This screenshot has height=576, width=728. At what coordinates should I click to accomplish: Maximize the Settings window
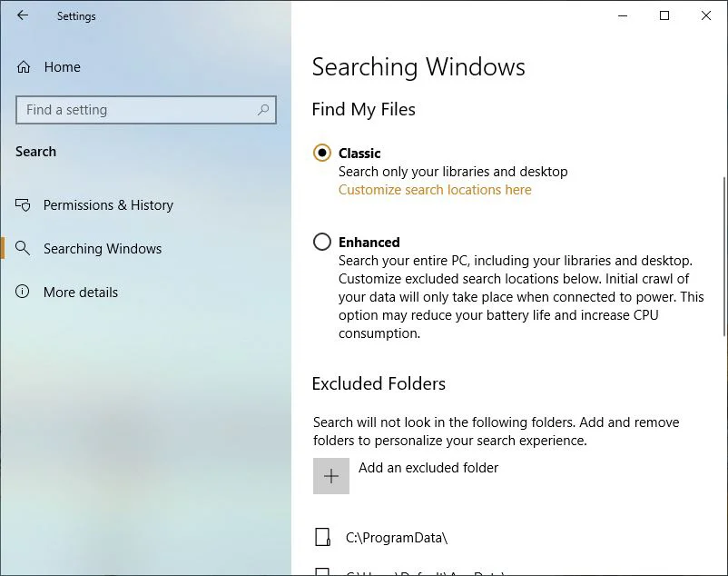(664, 15)
